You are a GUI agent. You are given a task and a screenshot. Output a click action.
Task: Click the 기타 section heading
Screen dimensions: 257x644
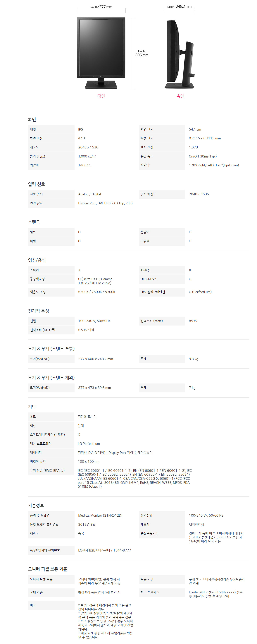click(32, 406)
